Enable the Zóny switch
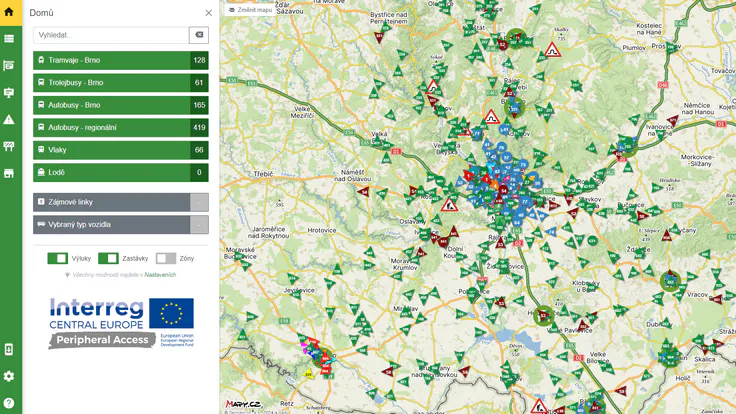The height and width of the screenshot is (414, 736). [x=165, y=258]
